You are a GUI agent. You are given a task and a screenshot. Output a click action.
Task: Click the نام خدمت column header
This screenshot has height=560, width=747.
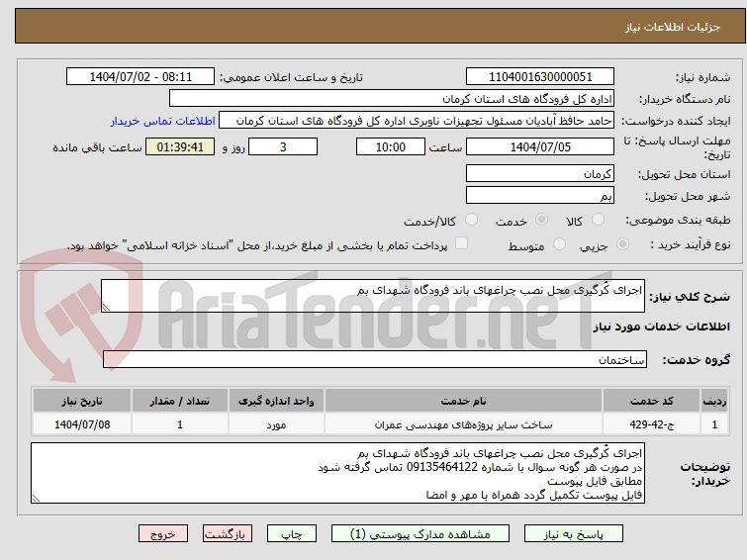click(x=464, y=401)
